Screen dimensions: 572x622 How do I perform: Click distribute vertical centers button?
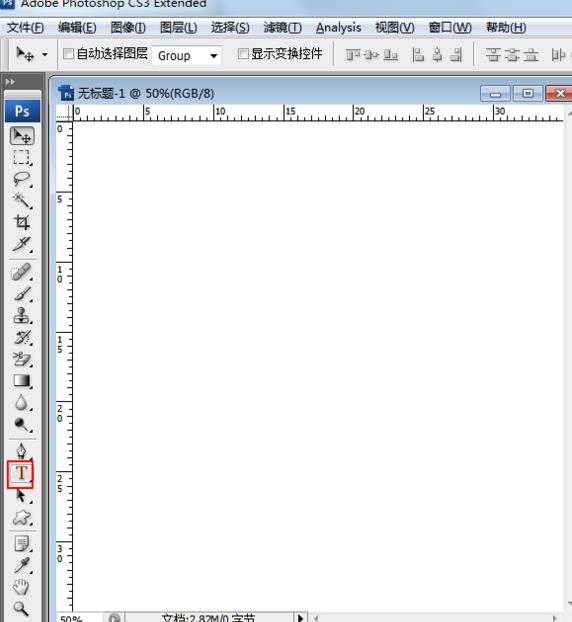click(x=512, y=55)
